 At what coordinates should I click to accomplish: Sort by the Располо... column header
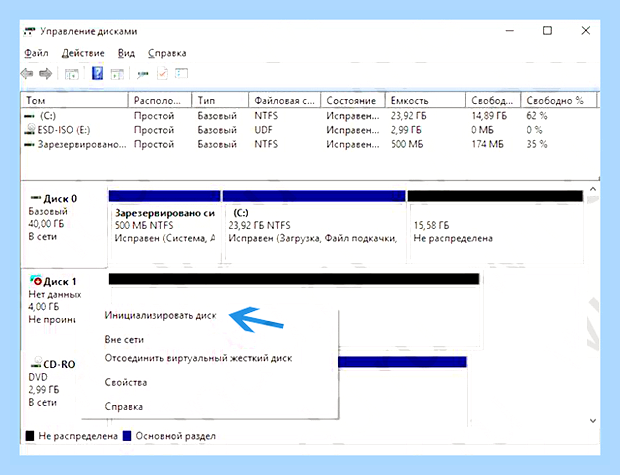coord(160,100)
